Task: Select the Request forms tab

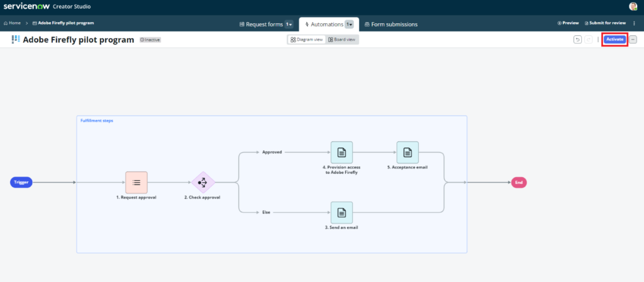Action: tap(261, 24)
